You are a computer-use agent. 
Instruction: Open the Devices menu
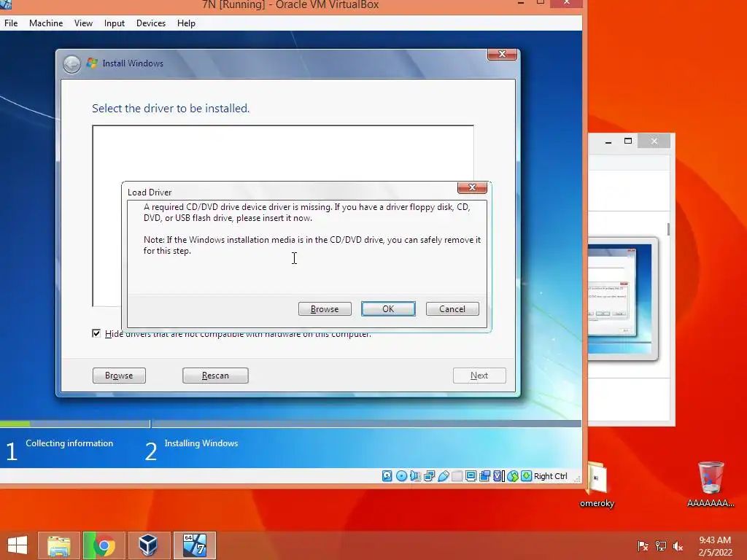coord(151,23)
